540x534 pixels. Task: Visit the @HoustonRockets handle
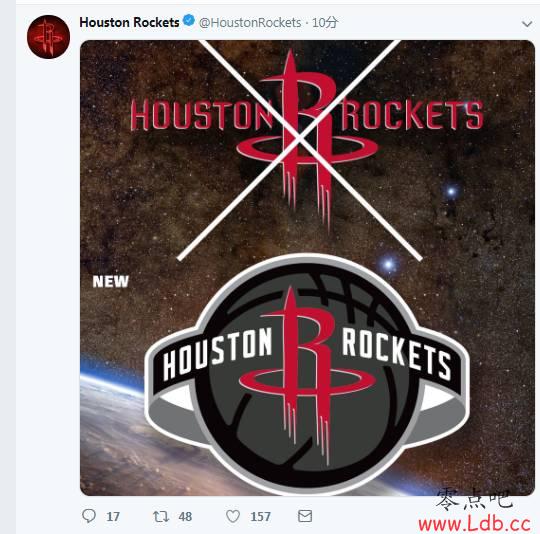coord(250,23)
